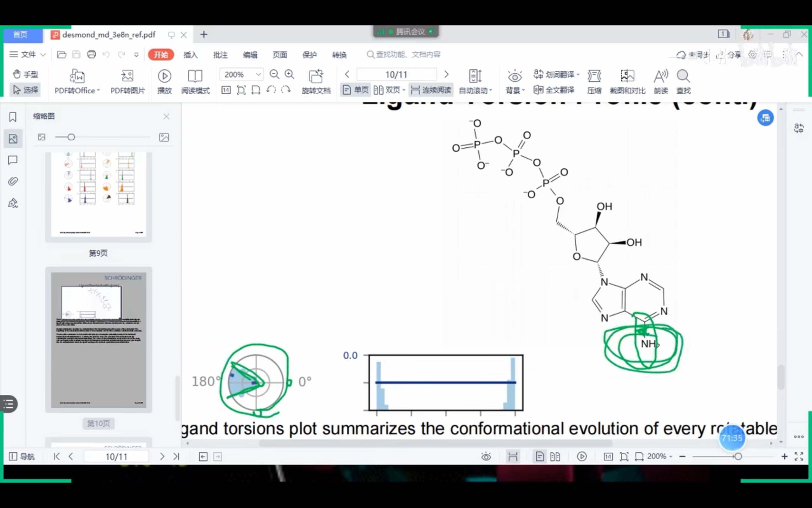Screen dimensions: 812x508
Task: Toggle double page icon in status bar
Action: coord(555,457)
